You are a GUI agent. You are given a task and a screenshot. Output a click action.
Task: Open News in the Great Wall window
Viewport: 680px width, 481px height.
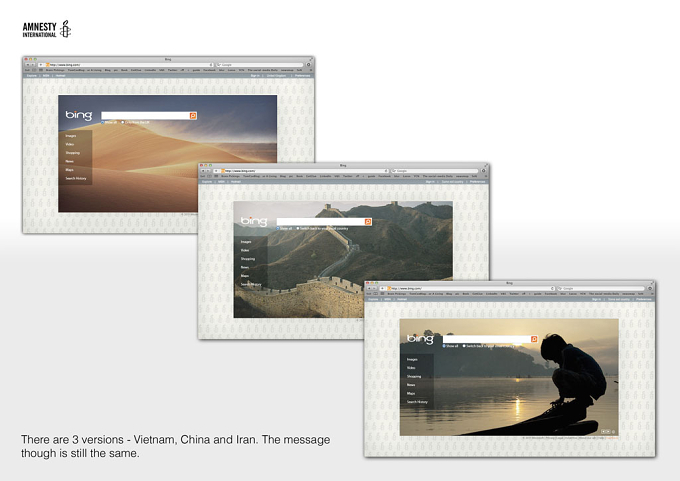click(x=245, y=267)
